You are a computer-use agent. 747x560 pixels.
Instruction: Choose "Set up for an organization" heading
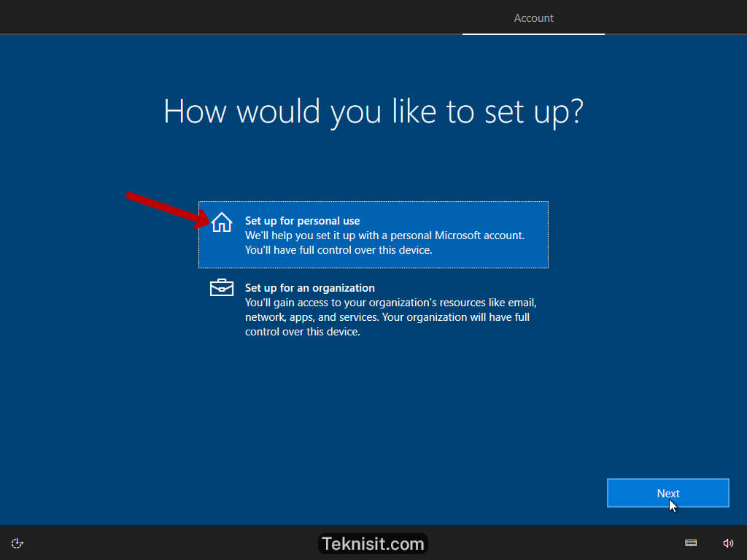309,288
